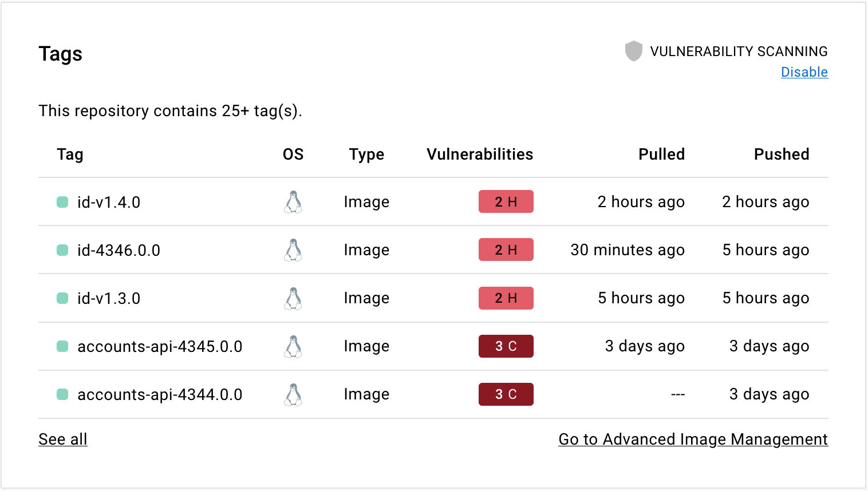Open the 3 C vulnerability badge for accounts-api-4345.0.0
868x491 pixels.
coord(506,346)
